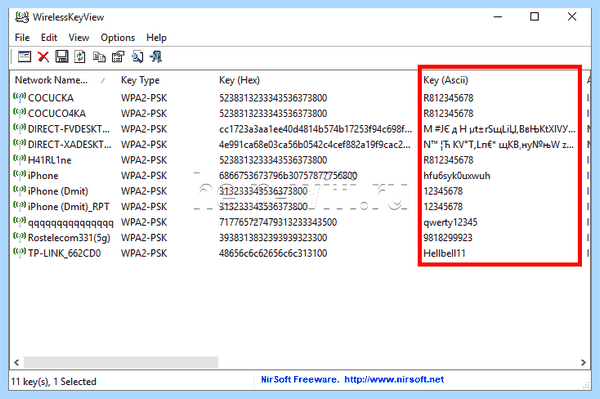The width and height of the screenshot is (600, 399).
Task: Click the horizontal scrollbar thumb
Action: coord(121,362)
